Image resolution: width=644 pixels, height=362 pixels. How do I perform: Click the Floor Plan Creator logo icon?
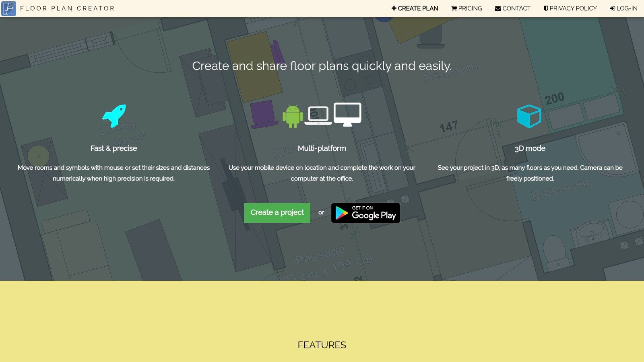(9, 8)
